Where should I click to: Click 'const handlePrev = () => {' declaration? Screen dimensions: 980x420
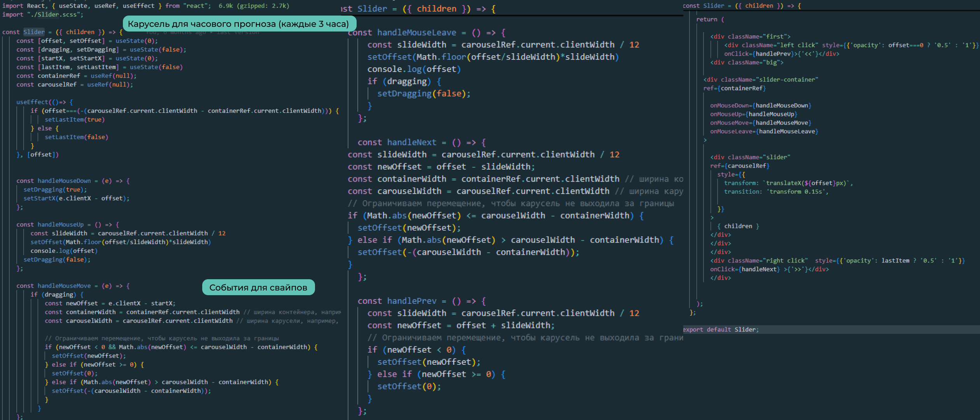(422, 301)
